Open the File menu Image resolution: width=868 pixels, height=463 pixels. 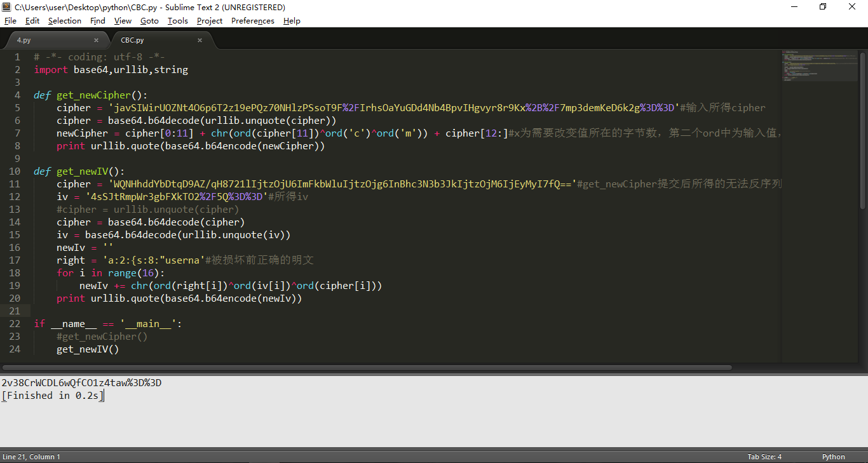pos(10,20)
